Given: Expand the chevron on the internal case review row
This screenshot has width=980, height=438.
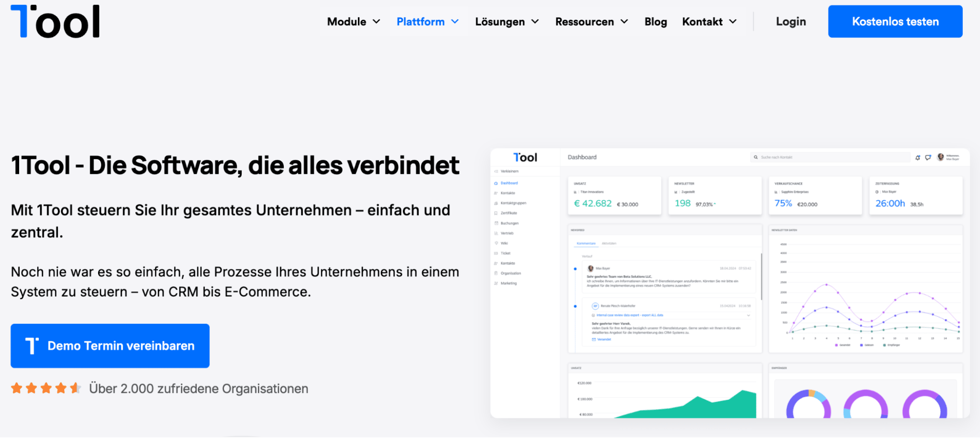Looking at the screenshot, I should coord(748,316).
